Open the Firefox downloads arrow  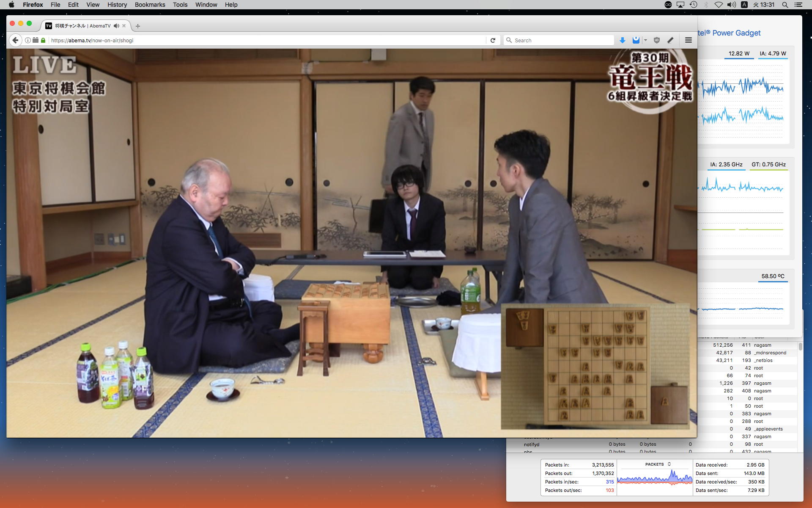point(622,40)
